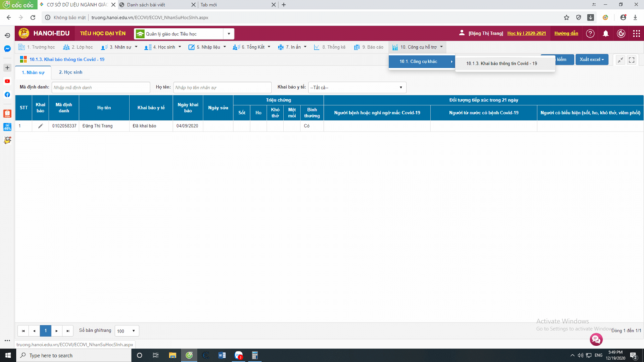Click the fullscreen expand icon
Screen dimensions: 644x362
pyautogui.click(x=631, y=60)
